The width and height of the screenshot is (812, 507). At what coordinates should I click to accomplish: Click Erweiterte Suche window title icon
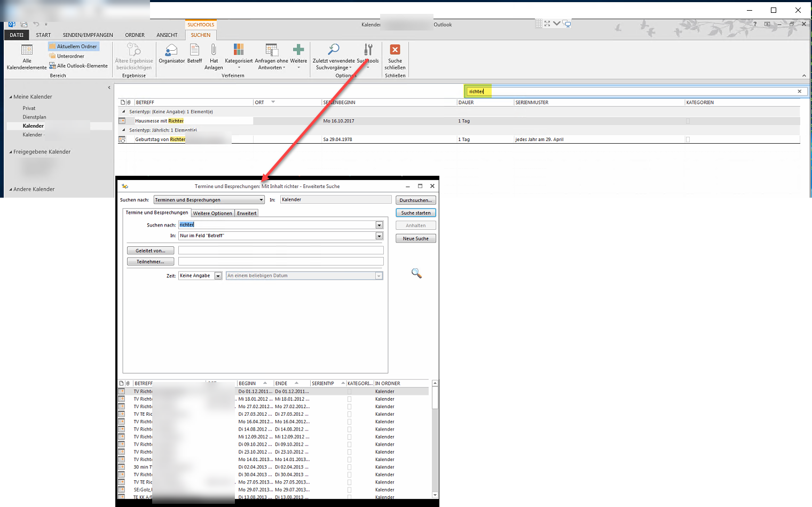pos(125,186)
